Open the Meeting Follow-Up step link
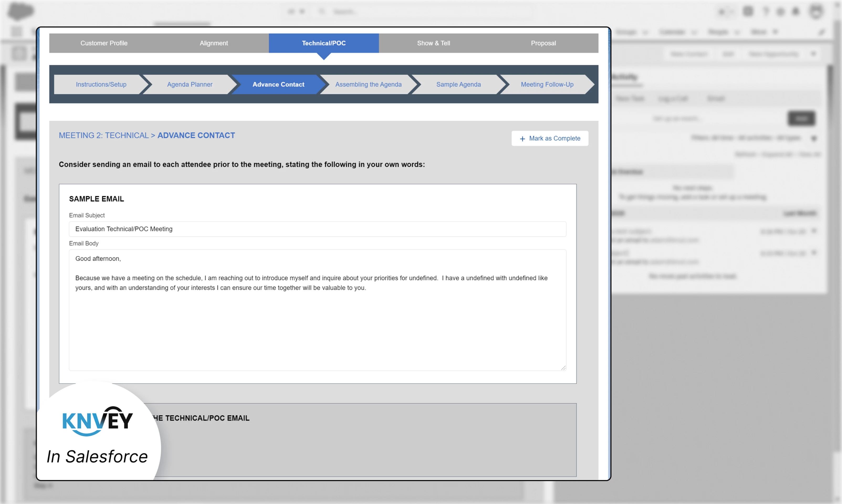842x504 pixels. [547, 84]
